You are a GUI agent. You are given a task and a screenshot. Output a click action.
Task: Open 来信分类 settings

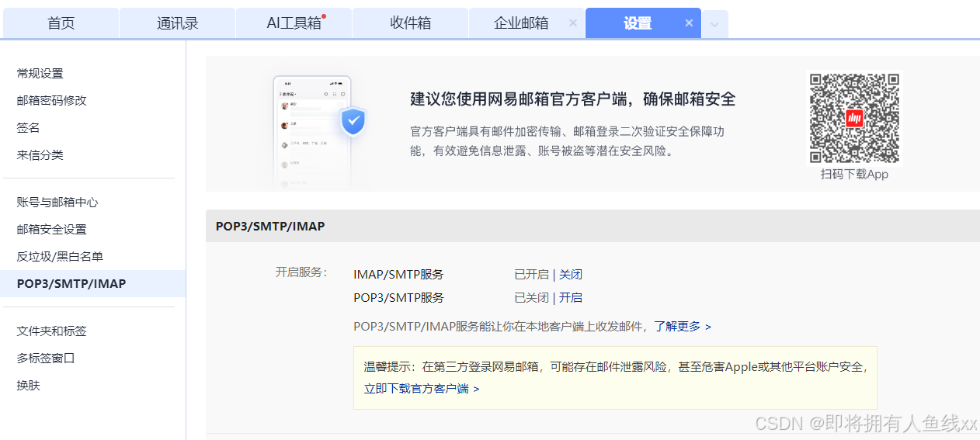(40, 155)
